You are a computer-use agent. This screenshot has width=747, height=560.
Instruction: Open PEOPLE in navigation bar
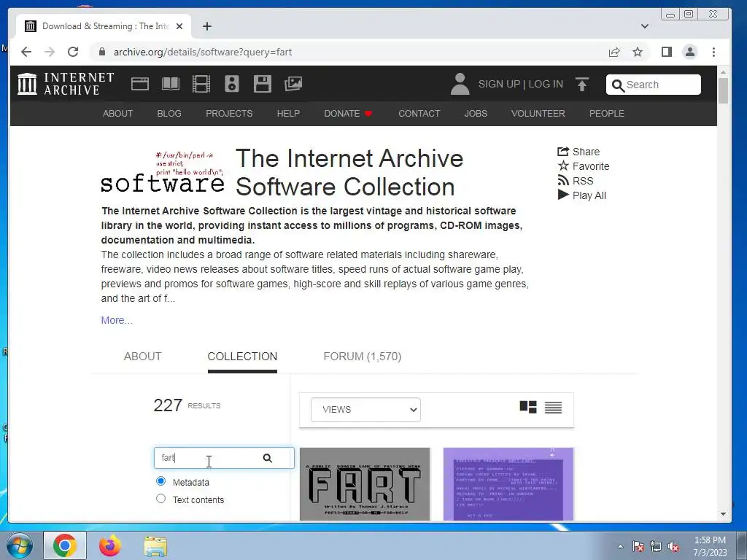click(606, 113)
